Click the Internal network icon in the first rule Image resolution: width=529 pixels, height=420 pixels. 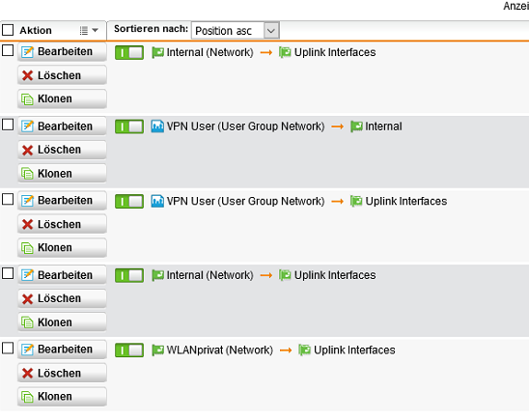pos(157,53)
